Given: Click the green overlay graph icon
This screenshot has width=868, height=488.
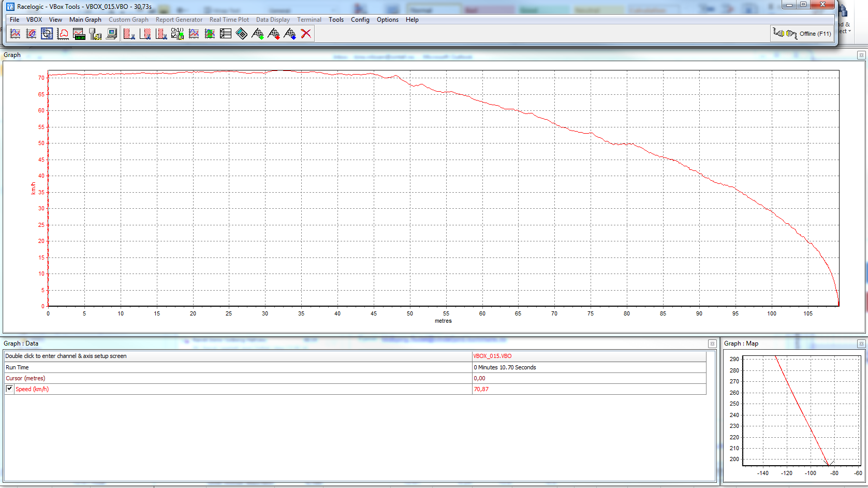Looking at the screenshot, I should point(210,34).
